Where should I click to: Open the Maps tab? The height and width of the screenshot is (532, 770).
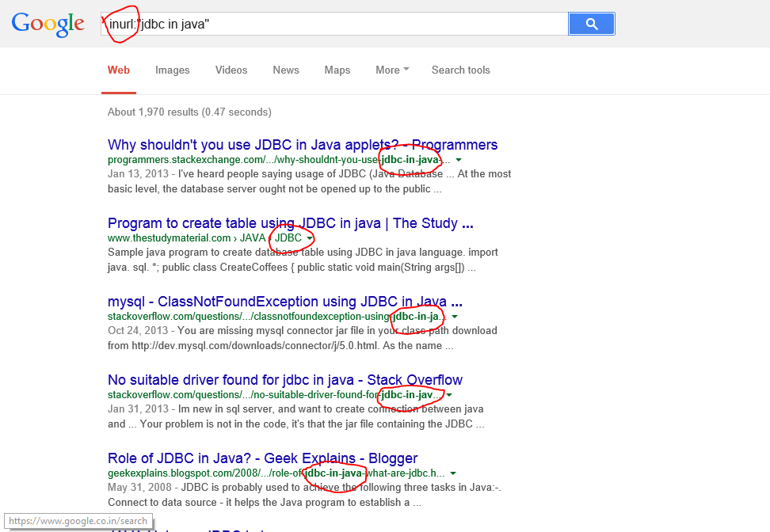[x=337, y=70]
